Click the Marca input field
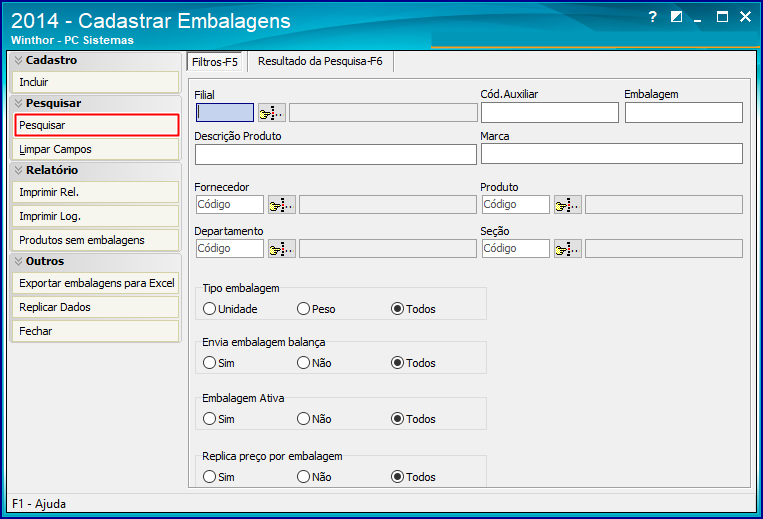The height and width of the screenshot is (519, 763). coord(612,154)
